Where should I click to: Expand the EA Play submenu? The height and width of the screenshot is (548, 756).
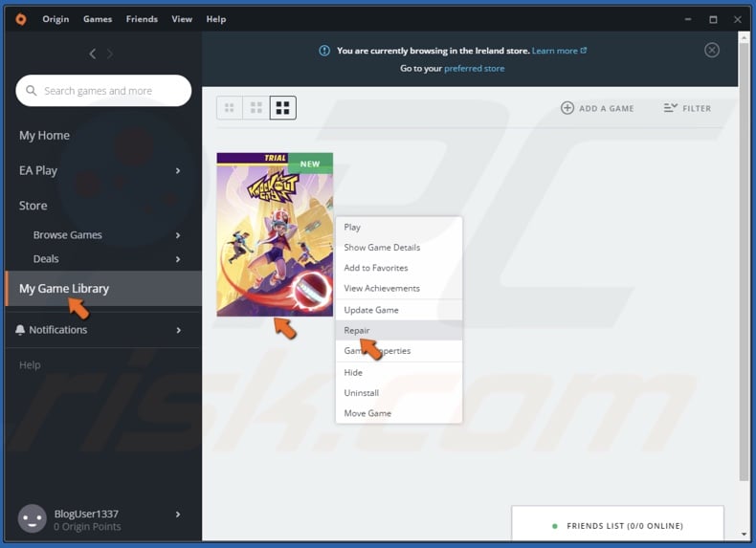tap(178, 170)
